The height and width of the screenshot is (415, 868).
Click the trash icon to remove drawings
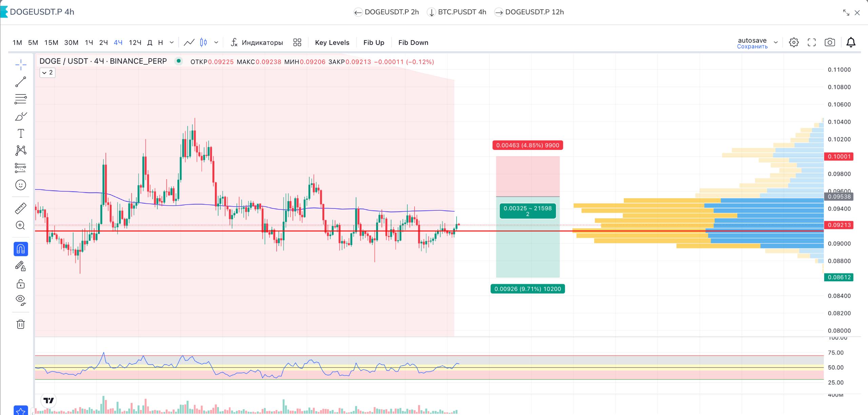tap(21, 324)
